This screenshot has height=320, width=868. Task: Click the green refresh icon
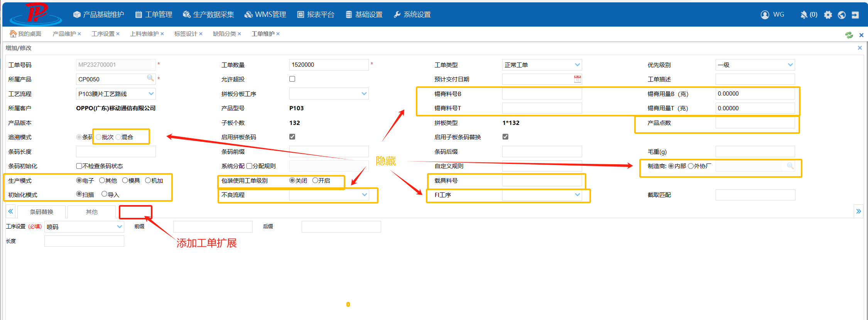[x=849, y=35]
